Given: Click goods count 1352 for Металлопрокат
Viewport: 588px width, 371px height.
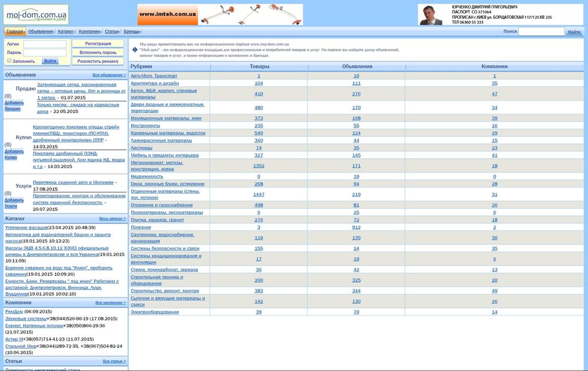Looking at the screenshot, I should 259,166.
